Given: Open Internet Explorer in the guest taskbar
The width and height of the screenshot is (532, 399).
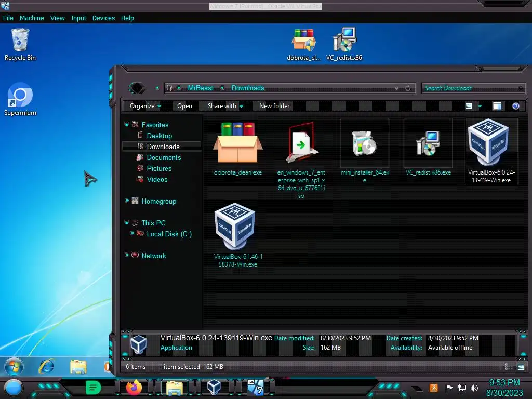Looking at the screenshot, I should (x=46, y=366).
